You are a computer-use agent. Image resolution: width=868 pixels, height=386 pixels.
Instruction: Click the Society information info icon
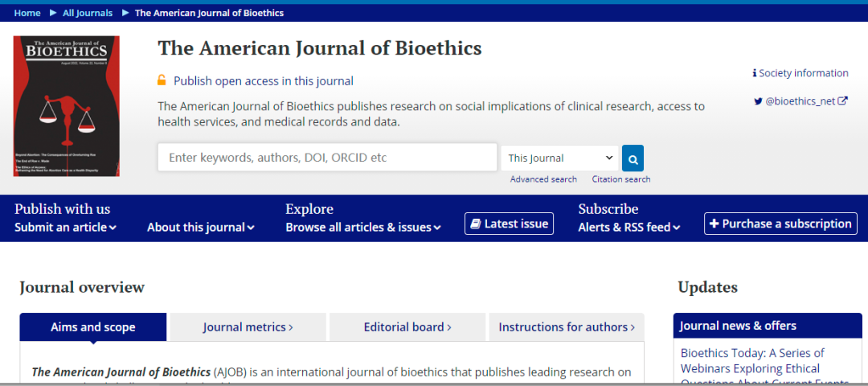[x=755, y=73]
